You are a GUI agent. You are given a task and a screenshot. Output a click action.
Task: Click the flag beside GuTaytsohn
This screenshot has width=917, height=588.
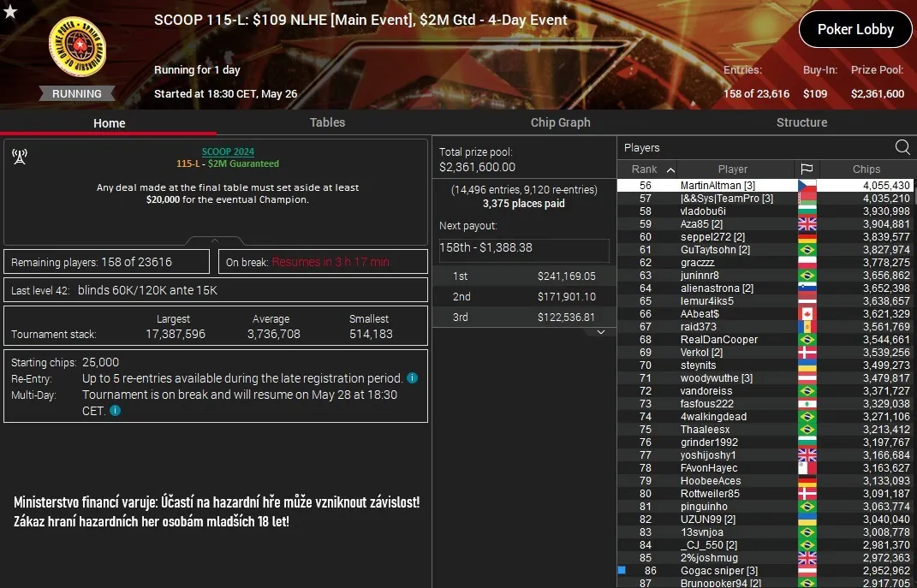pyautogui.click(x=807, y=250)
